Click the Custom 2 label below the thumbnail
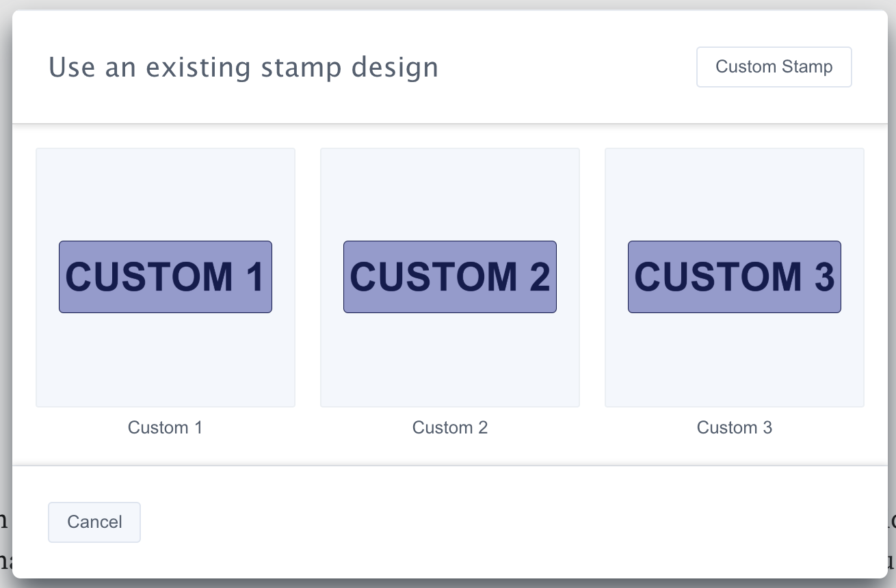896x588 pixels. point(449,427)
